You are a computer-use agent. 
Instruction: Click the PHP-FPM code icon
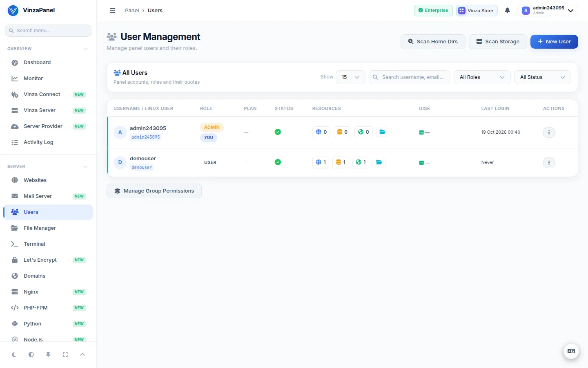[x=15, y=308]
